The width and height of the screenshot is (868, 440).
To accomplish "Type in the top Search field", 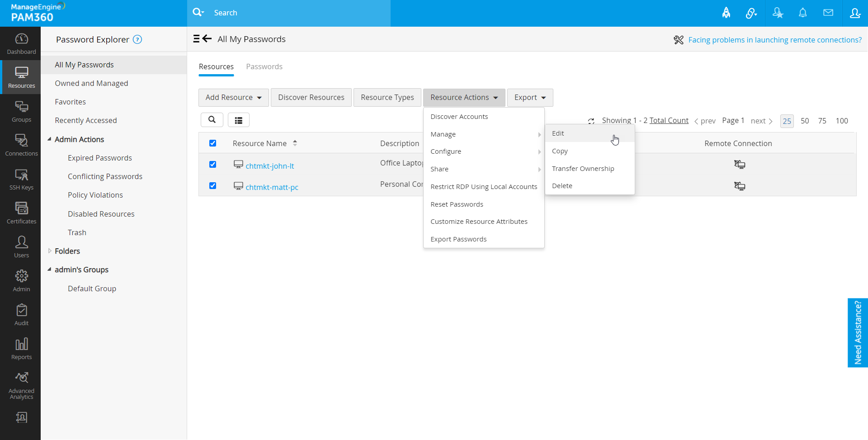I will [x=298, y=13].
